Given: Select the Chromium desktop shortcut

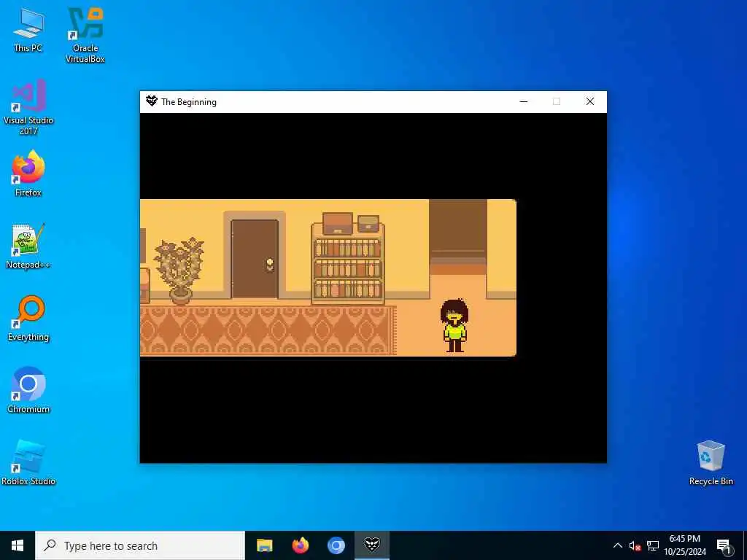Looking at the screenshot, I should (x=28, y=391).
